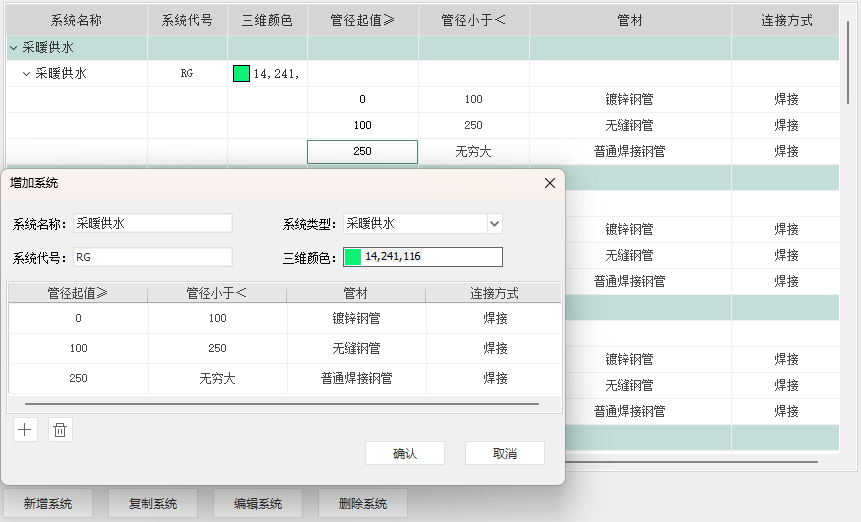Close the 增加系统 dialog
The height and width of the screenshot is (522, 861).
tap(549, 183)
